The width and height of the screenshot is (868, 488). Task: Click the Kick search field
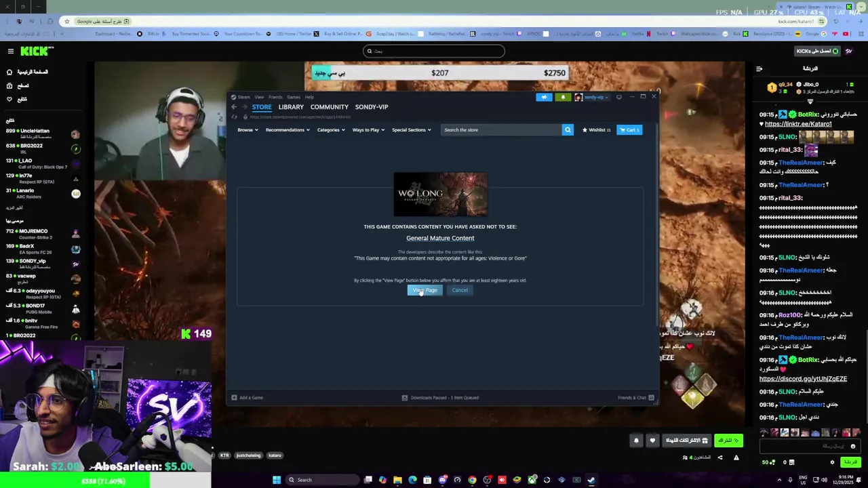434,51
